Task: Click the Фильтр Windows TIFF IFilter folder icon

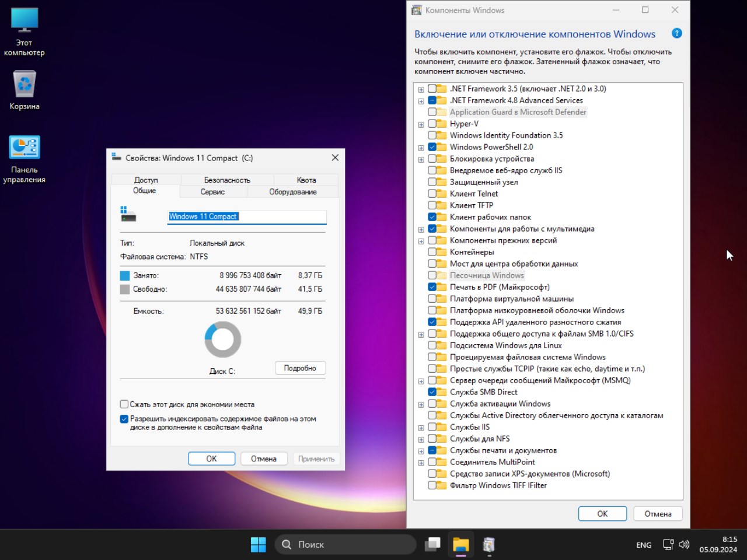Action: tap(442, 485)
